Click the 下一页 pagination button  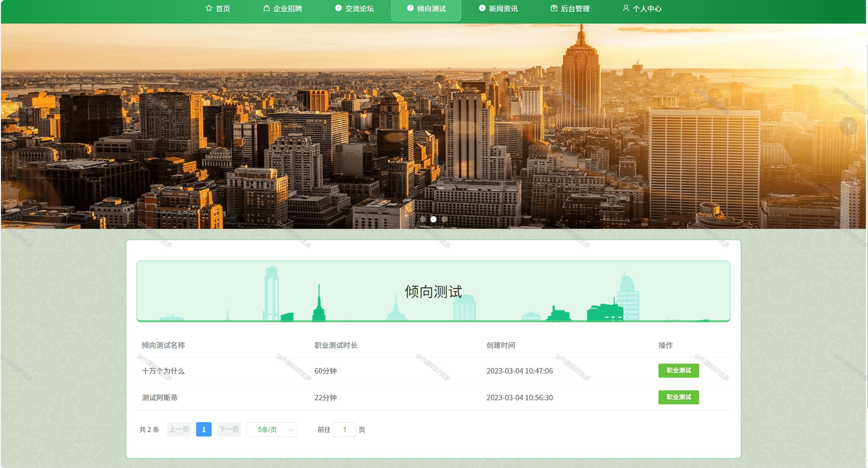(x=229, y=430)
